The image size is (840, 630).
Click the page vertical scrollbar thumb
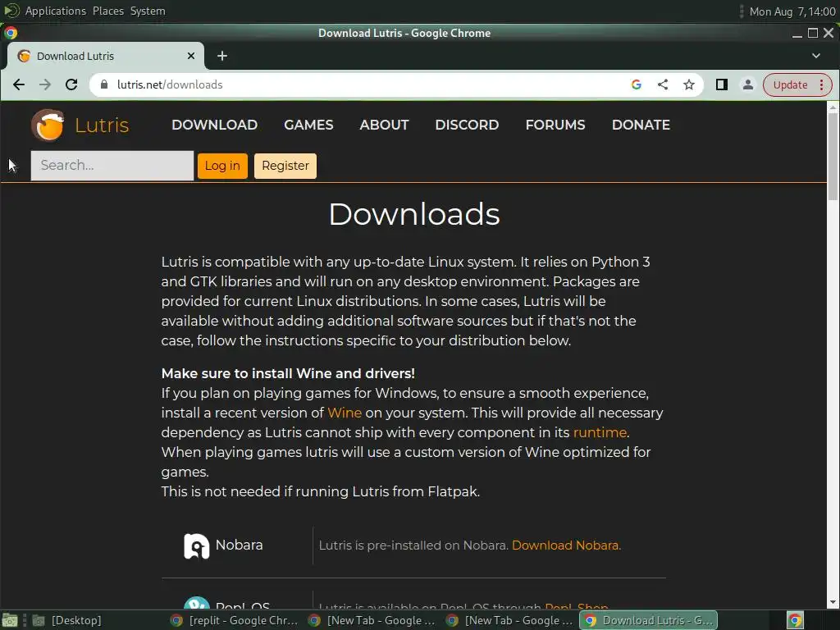click(x=833, y=157)
